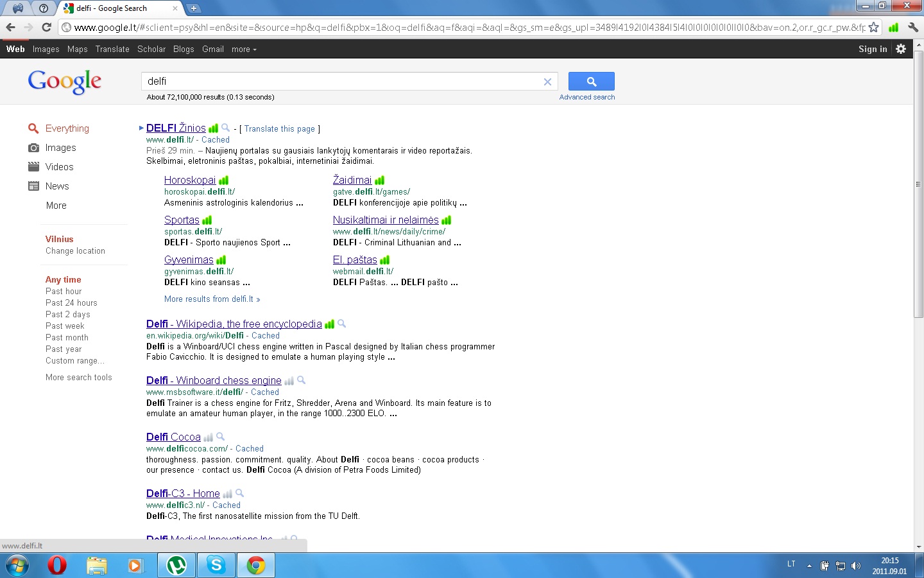Click green rating bars next to Horoskopai

(224, 180)
